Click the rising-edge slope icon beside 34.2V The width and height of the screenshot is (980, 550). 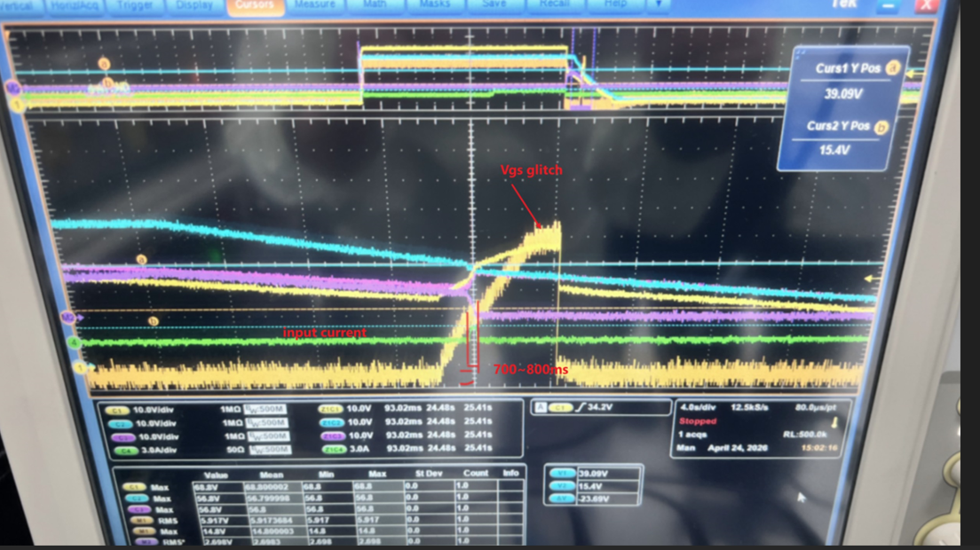pyautogui.click(x=581, y=407)
